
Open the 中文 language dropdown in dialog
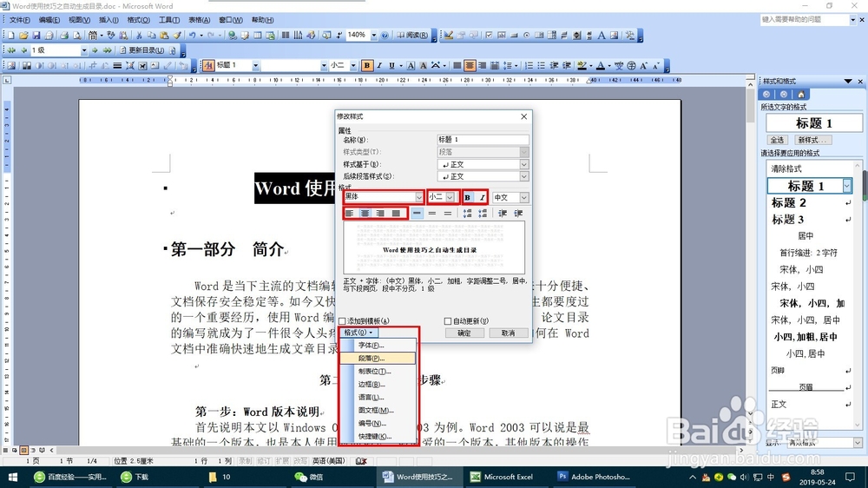coord(523,197)
